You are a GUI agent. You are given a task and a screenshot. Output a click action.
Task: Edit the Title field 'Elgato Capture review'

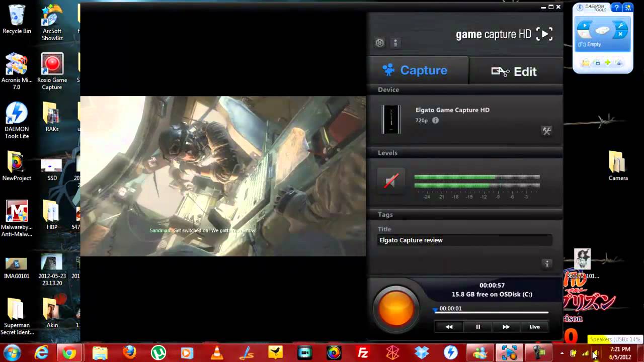[465, 240]
